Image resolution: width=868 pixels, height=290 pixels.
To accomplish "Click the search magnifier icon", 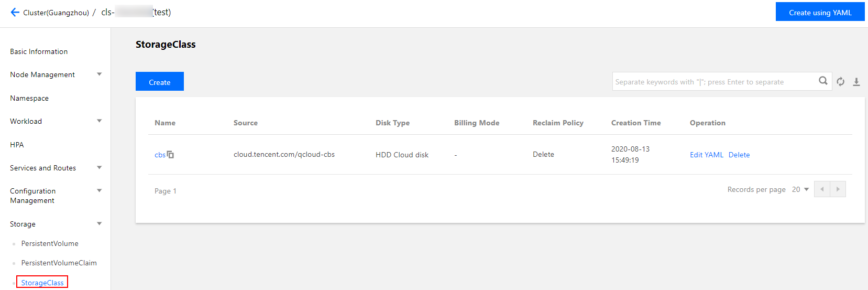I will [x=823, y=81].
